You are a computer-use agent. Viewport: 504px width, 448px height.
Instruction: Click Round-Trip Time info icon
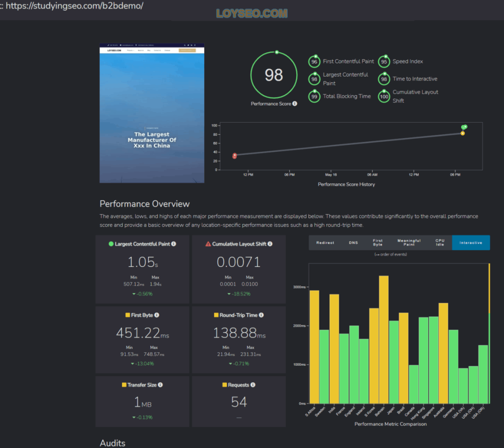tap(261, 315)
